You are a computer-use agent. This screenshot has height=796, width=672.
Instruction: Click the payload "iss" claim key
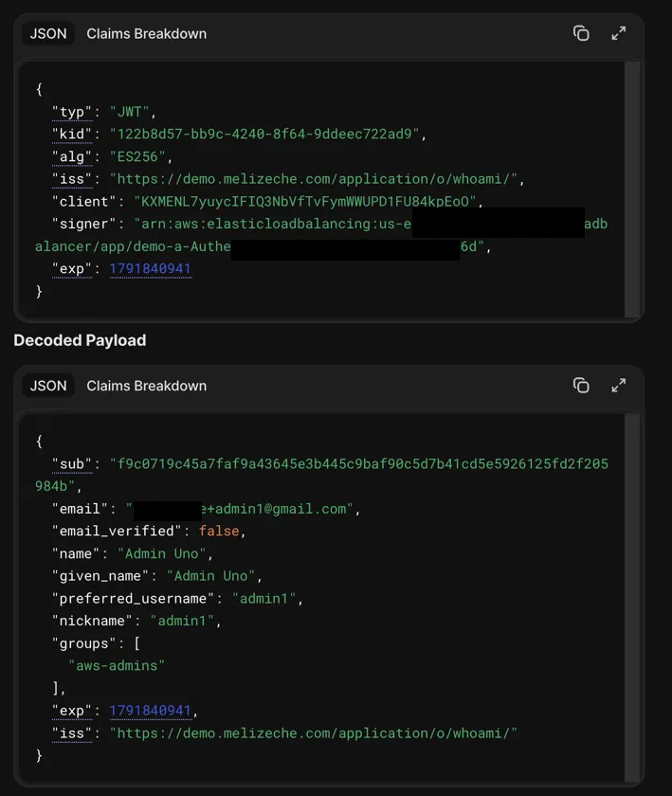coord(72,733)
